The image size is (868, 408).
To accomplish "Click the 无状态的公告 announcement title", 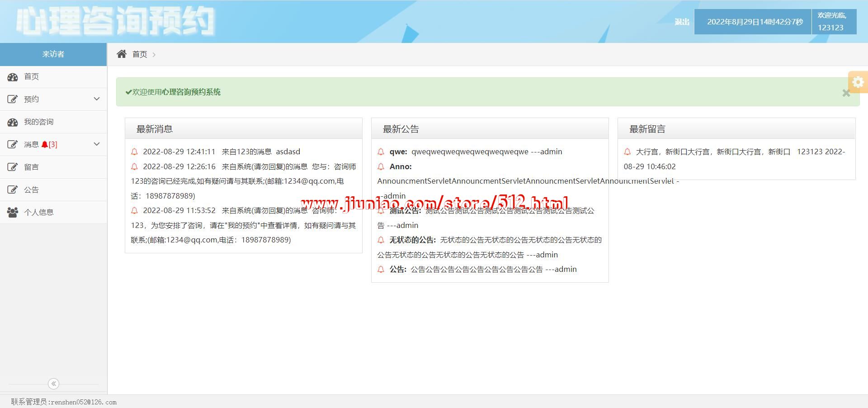I will click(x=412, y=240).
